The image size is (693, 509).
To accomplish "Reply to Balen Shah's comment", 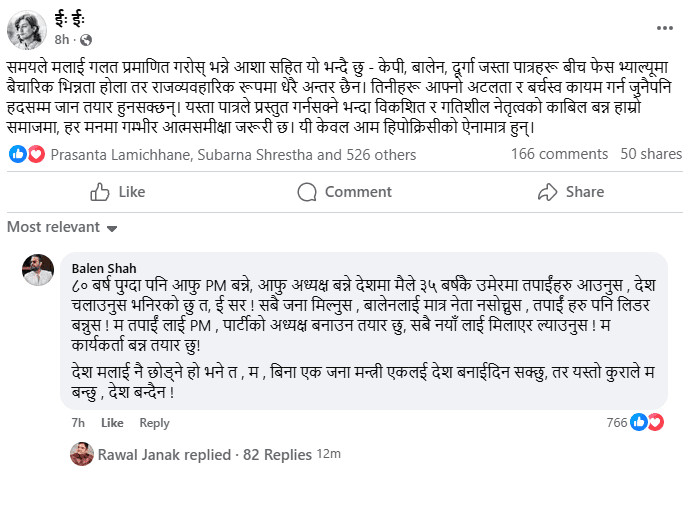I will click(x=154, y=423).
